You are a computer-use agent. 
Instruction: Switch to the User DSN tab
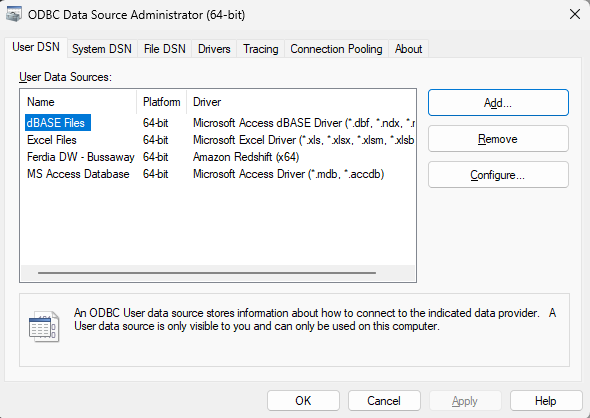tap(36, 47)
